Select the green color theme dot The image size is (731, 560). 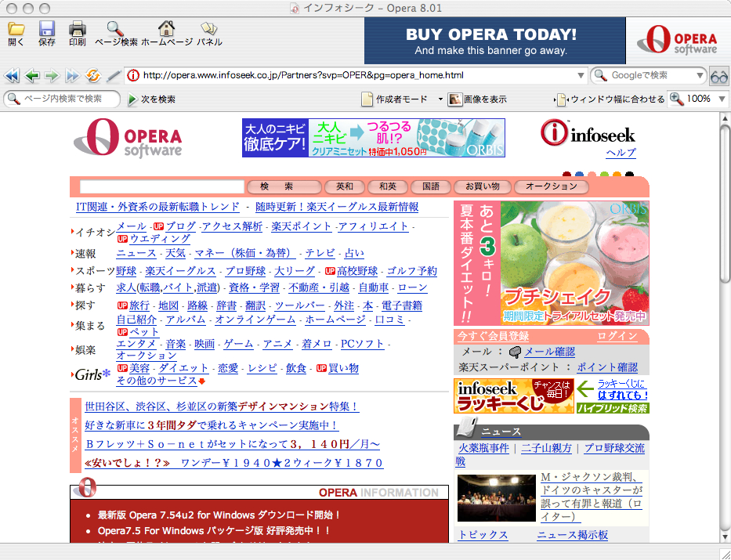(x=604, y=175)
